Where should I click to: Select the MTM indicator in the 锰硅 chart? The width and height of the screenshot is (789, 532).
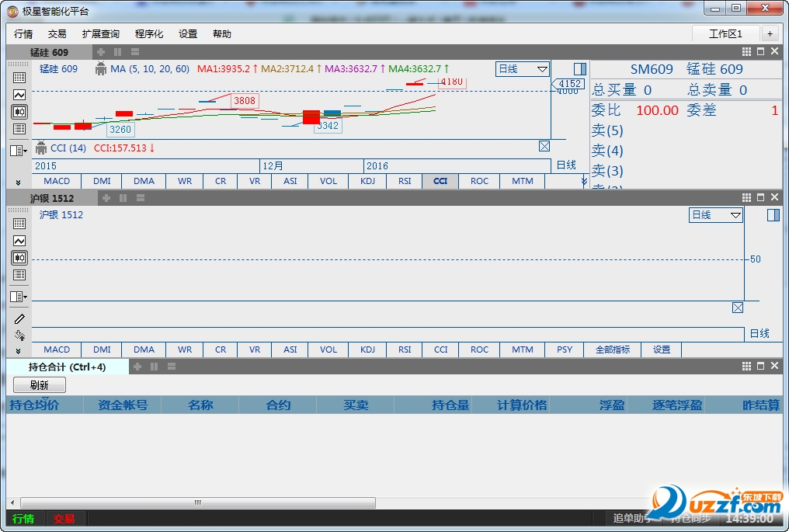[x=523, y=181]
